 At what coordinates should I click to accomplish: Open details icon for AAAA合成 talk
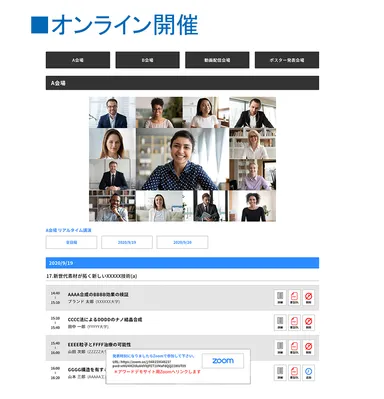click(280, 297)
